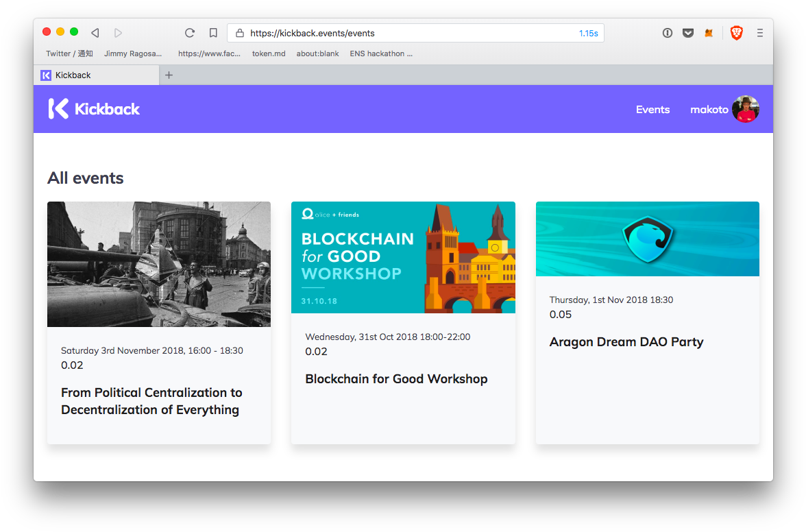Screen dimensions: 806x532
Task: Switch to the Kickback browser tab
Action: pyautogui.click(x=96, y=75)
